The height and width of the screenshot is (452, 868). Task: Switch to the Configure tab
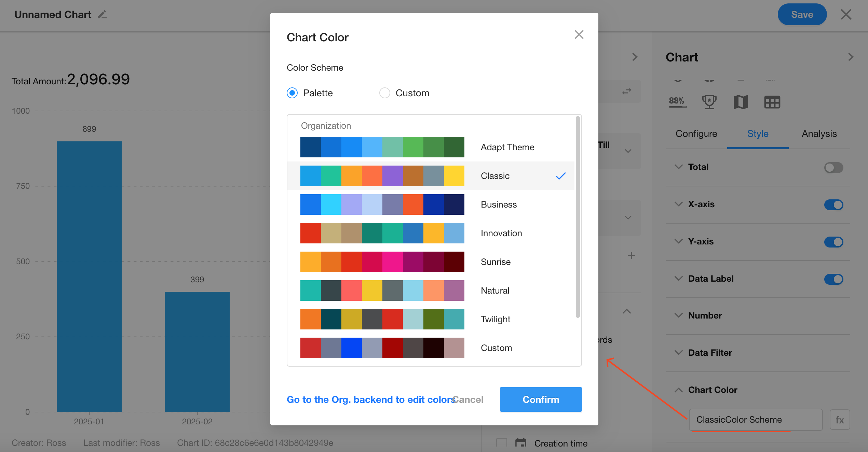pos(696,134)
